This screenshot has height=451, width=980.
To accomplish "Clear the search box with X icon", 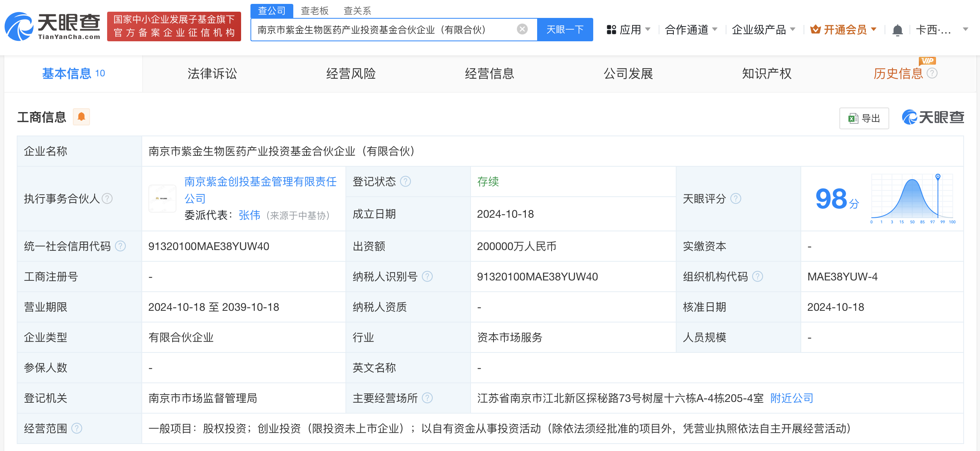I will point(522,29).
